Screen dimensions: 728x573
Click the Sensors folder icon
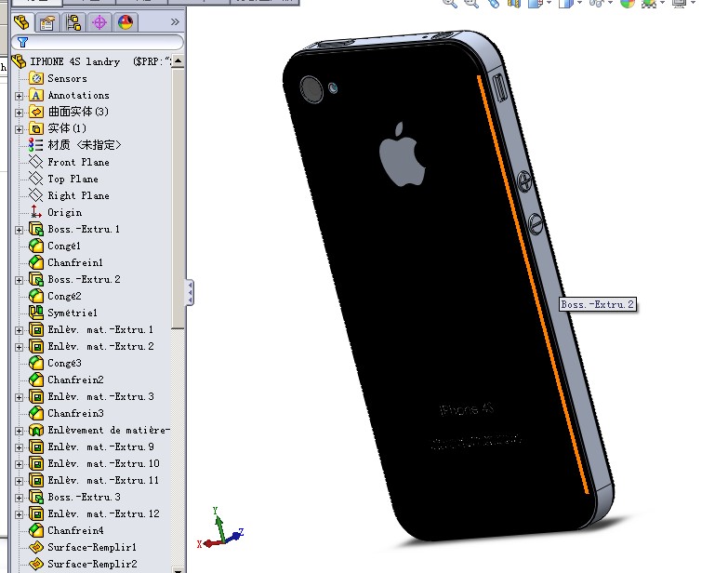(x=36, y=78)
